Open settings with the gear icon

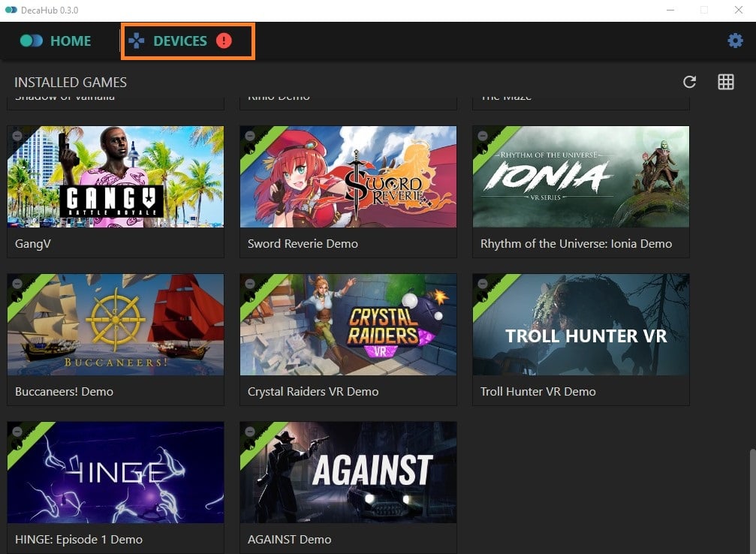[735, 41]
